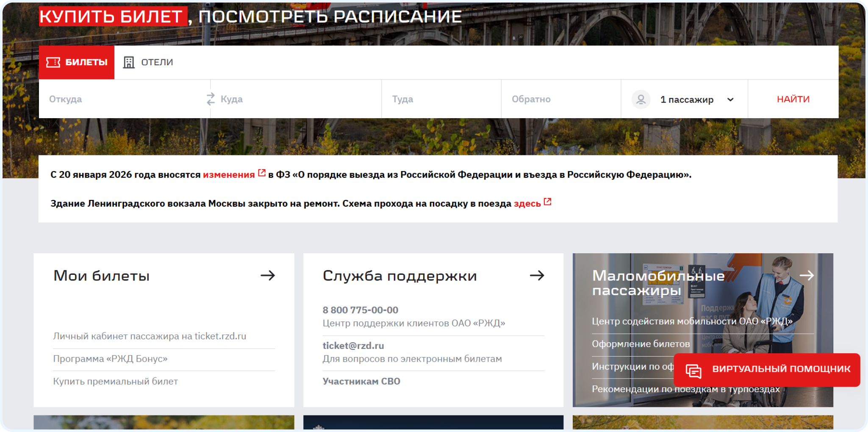This screenshot has width=868, height=432.
Task: Focus the Откуда departure field
Action: point(123,99)
